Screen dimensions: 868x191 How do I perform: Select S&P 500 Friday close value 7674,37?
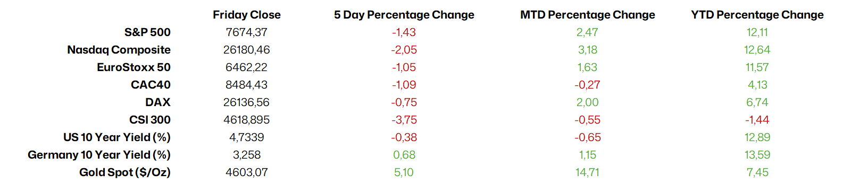pyautogui.click(x=247, y=32)
